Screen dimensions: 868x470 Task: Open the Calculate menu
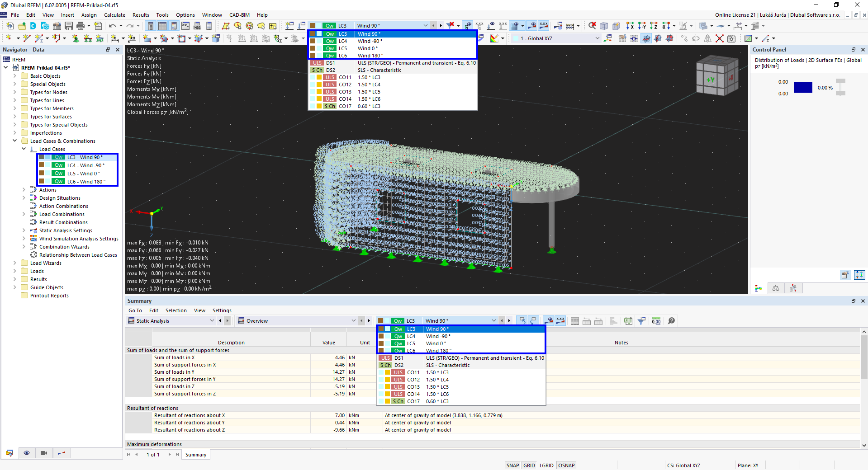(x=114, y=14)
